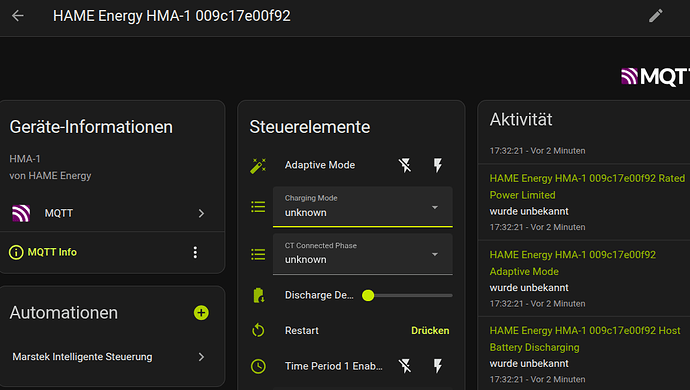Open the MQTT integration chevron
This screenshot has width=690, height=390.
[201, 213]
